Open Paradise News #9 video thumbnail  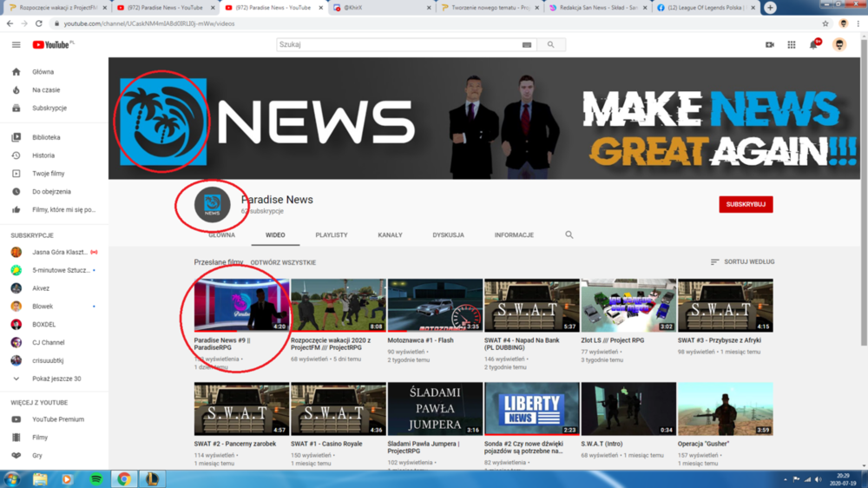241,305
